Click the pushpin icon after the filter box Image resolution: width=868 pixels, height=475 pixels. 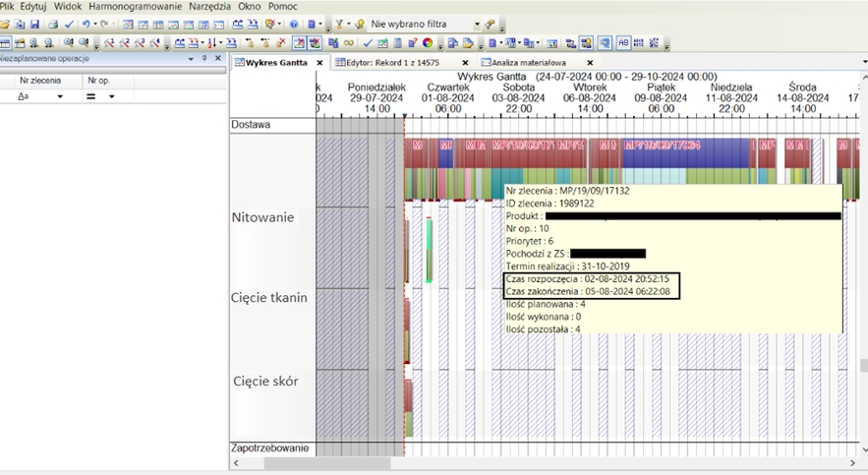click(490, 25)
